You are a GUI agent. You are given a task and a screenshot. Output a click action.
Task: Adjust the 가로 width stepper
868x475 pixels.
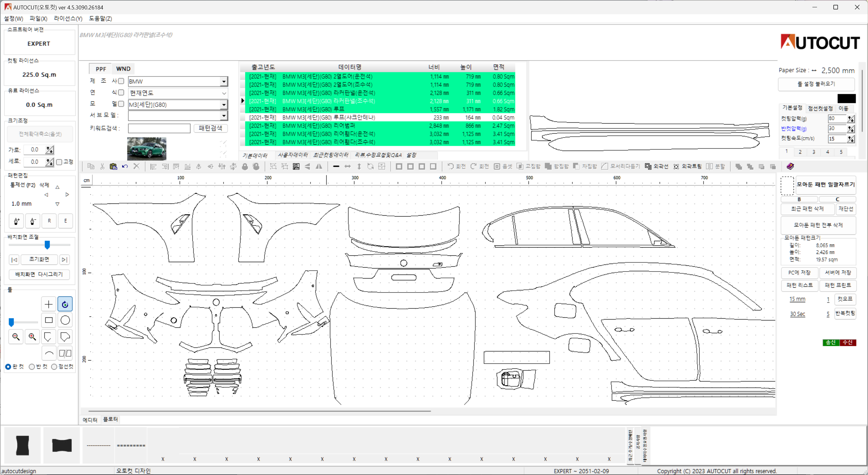(x=49, y=150)
